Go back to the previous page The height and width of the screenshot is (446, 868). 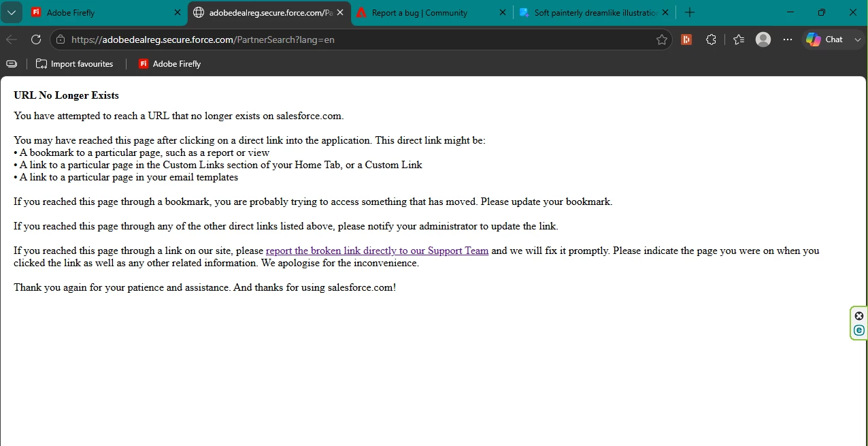12,39
